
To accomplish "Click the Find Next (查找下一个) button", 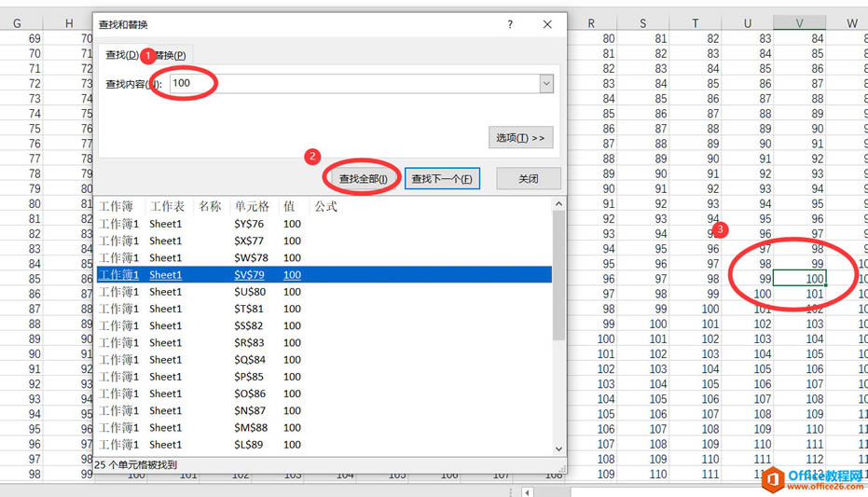I will pos(442,178).
